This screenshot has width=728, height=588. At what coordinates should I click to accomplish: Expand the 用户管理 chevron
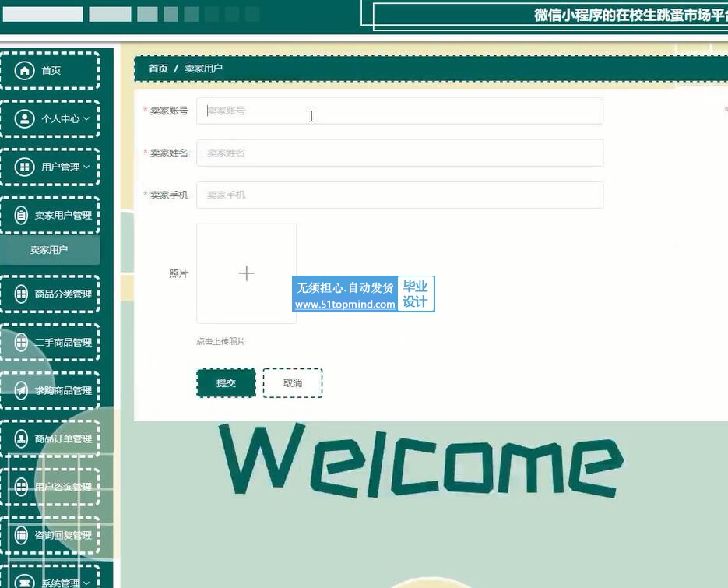click(87, 167)
